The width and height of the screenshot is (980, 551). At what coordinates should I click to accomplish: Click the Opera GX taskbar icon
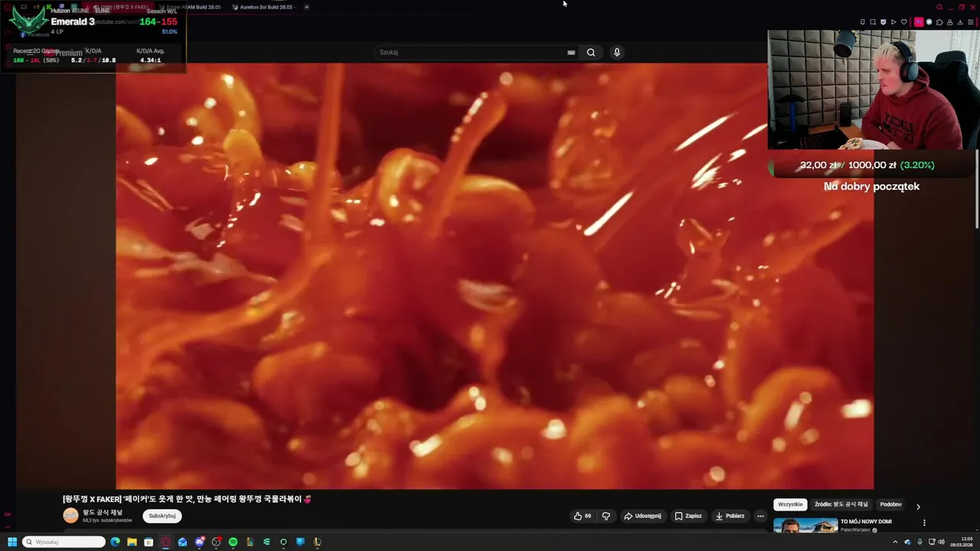click(x=165, y=542)
